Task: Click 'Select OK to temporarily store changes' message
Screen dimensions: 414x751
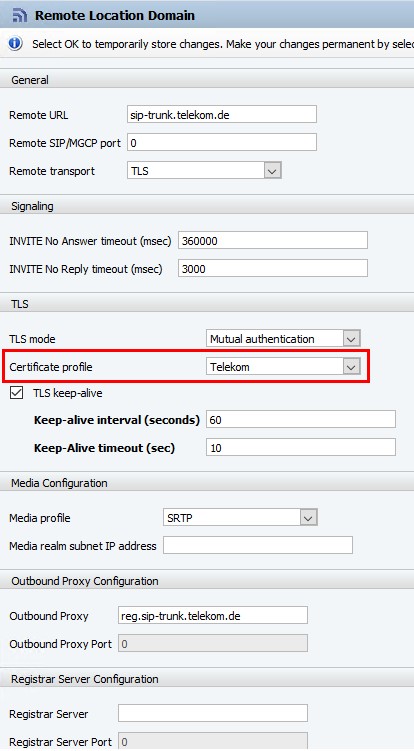Action: tap(223, 44)
